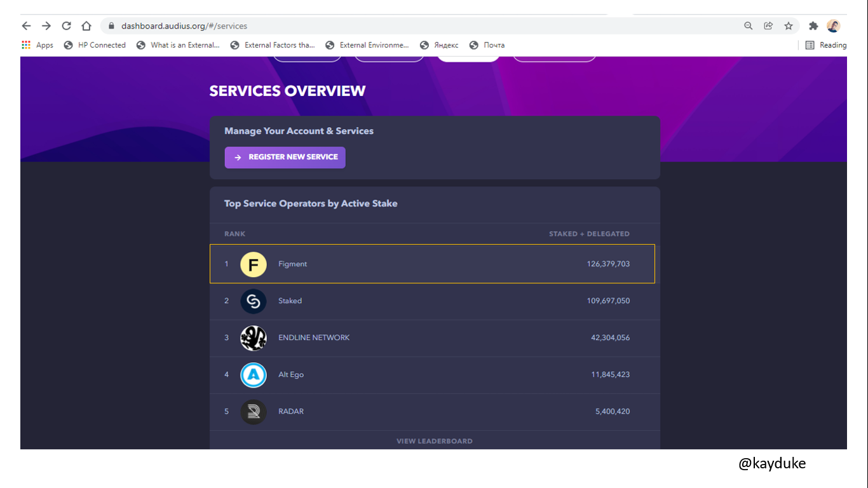The width and height of the screenshot is (868, 488).
Task: Go back to previous page
Action: (26, 26)
